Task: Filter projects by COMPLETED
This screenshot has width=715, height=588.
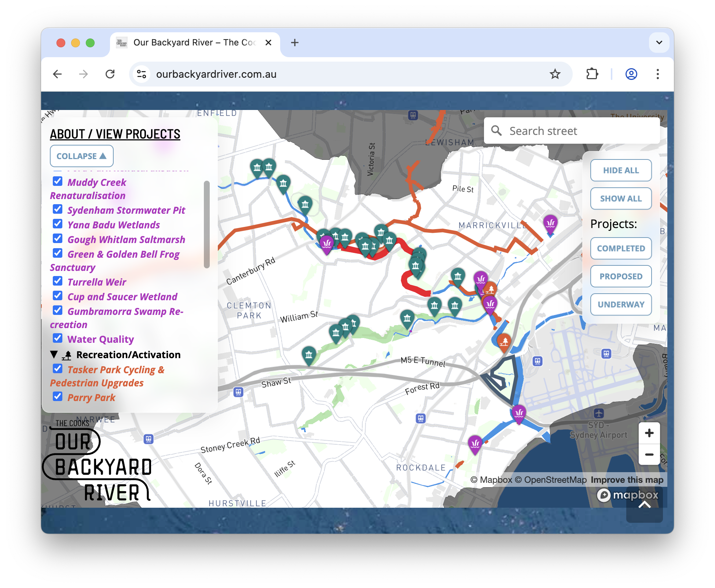Action: coord(621,249)
